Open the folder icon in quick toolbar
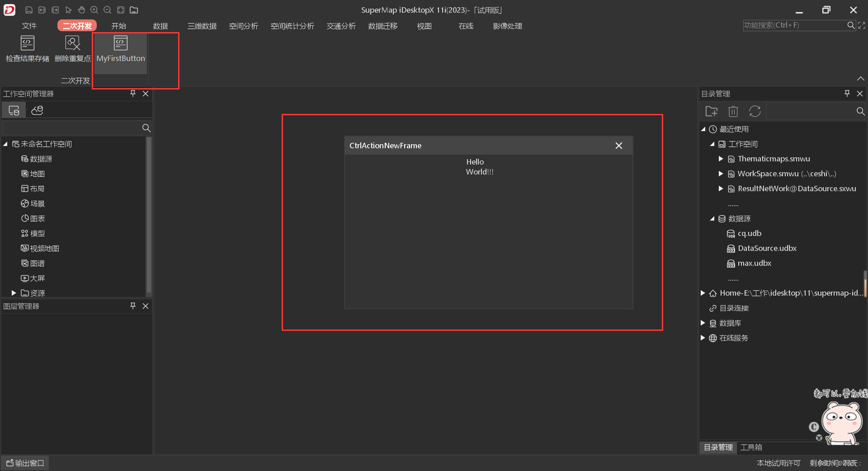 coord(134,10)
